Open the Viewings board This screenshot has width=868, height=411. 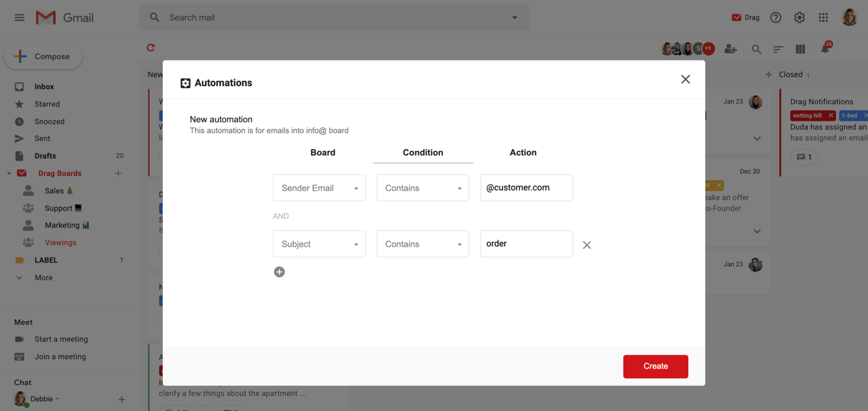(60, 243)
